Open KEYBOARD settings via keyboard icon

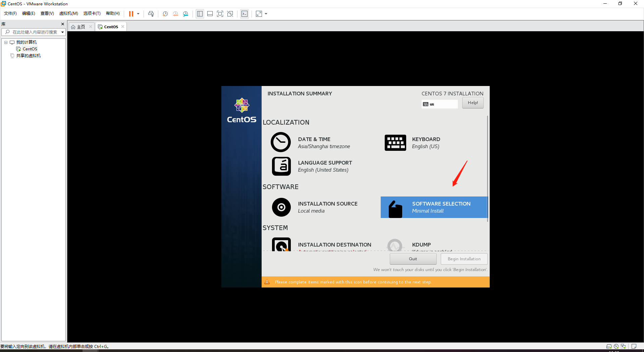pos(395,143)
